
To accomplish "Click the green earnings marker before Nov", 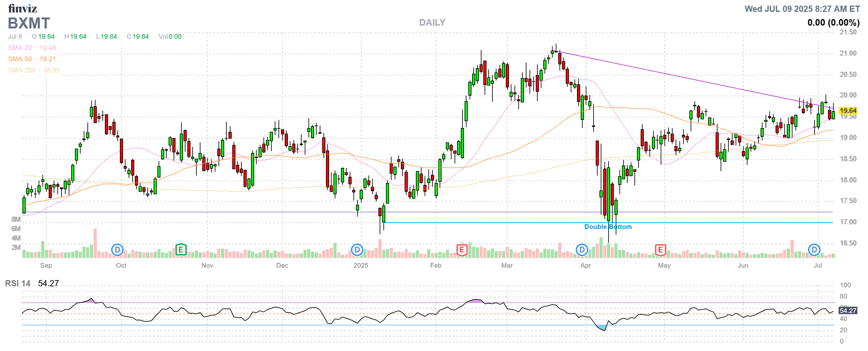I will (x=181, y=250).
